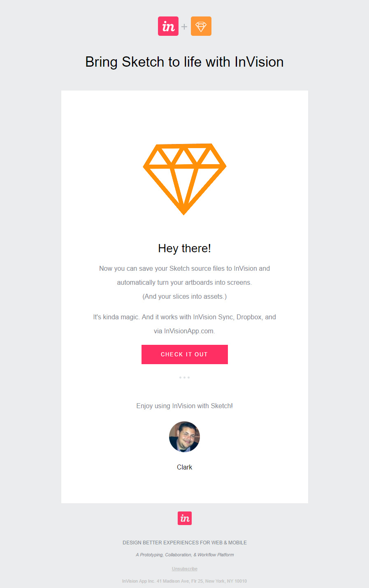The image size is (369, 588).
Task: Click the "Now you can save your Sketch" line
Action: pos(184,268)
